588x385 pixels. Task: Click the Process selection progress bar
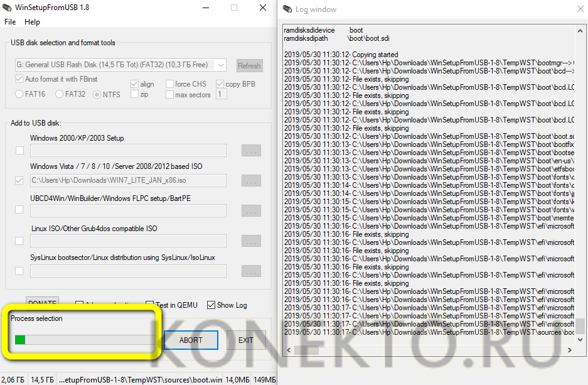coord(84,340)
